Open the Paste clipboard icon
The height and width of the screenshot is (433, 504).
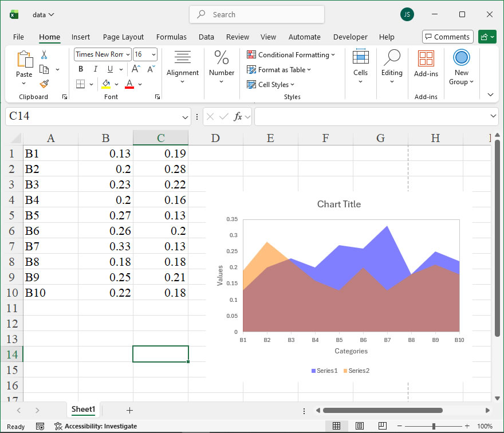click(x=24, y=59)
